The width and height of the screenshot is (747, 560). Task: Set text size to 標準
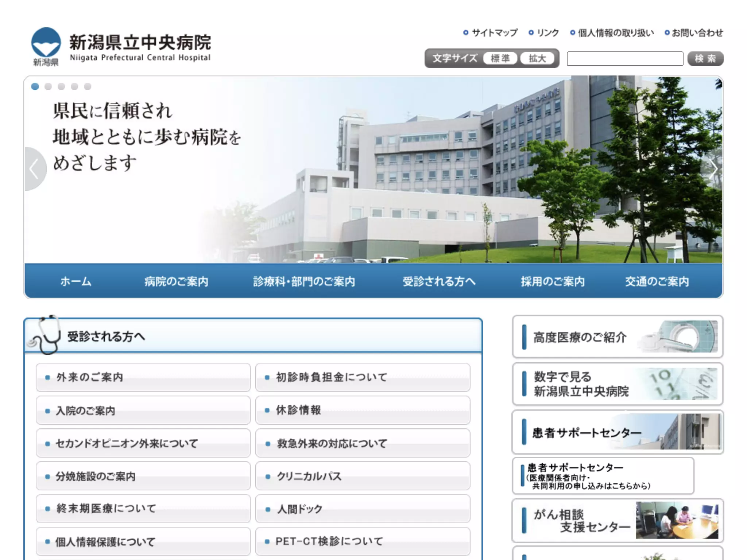pos(500,58)
